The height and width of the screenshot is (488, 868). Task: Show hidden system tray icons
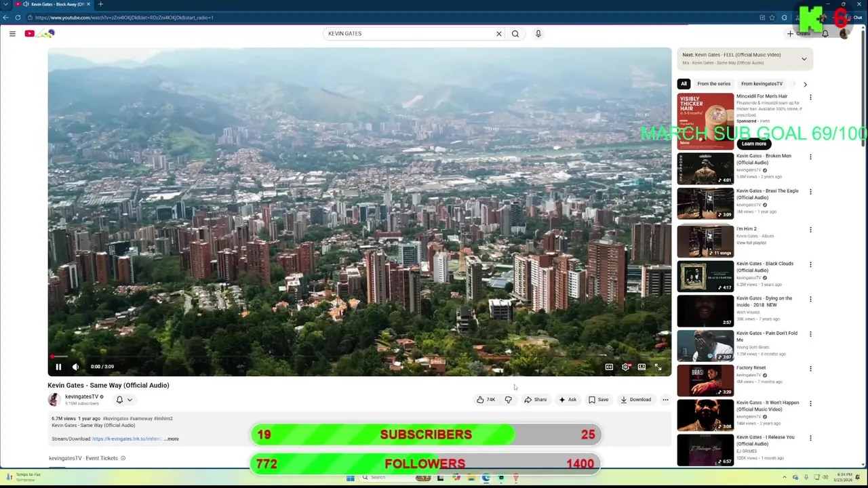785,477
